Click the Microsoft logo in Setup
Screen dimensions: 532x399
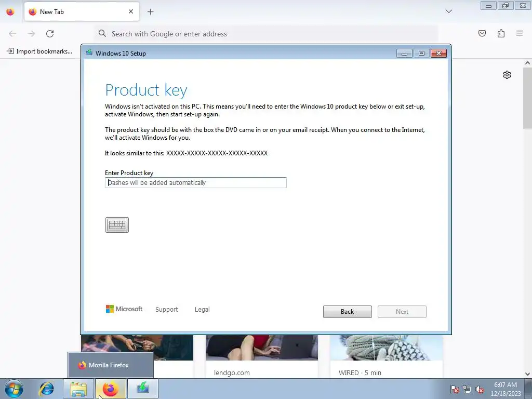pyautogui.click(x=124, y=309)
